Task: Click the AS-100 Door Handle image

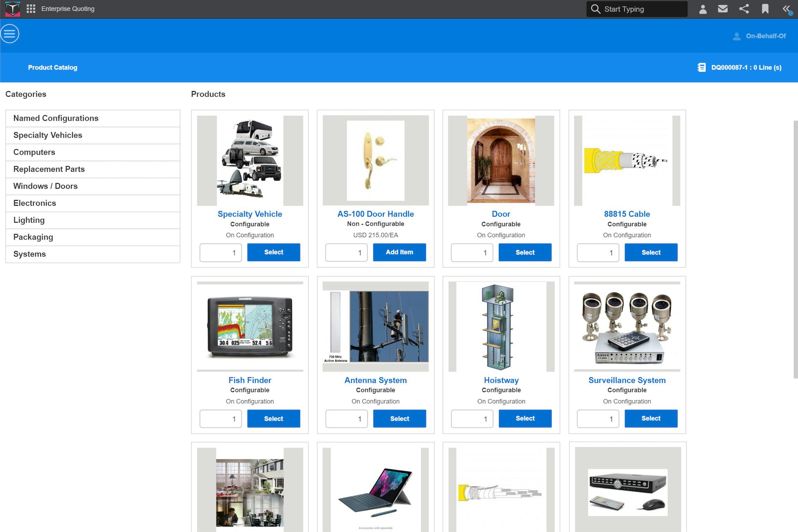Action: point(376,160)
